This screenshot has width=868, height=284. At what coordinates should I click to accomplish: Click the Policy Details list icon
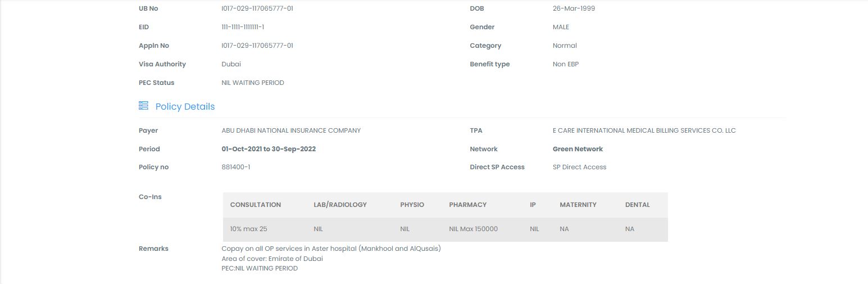tap(143, 106)
